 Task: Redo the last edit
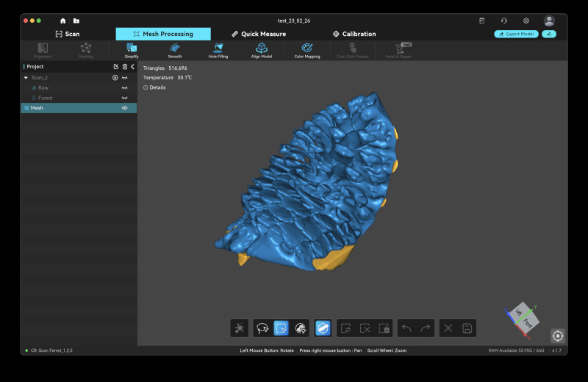[x=426, y=328]
